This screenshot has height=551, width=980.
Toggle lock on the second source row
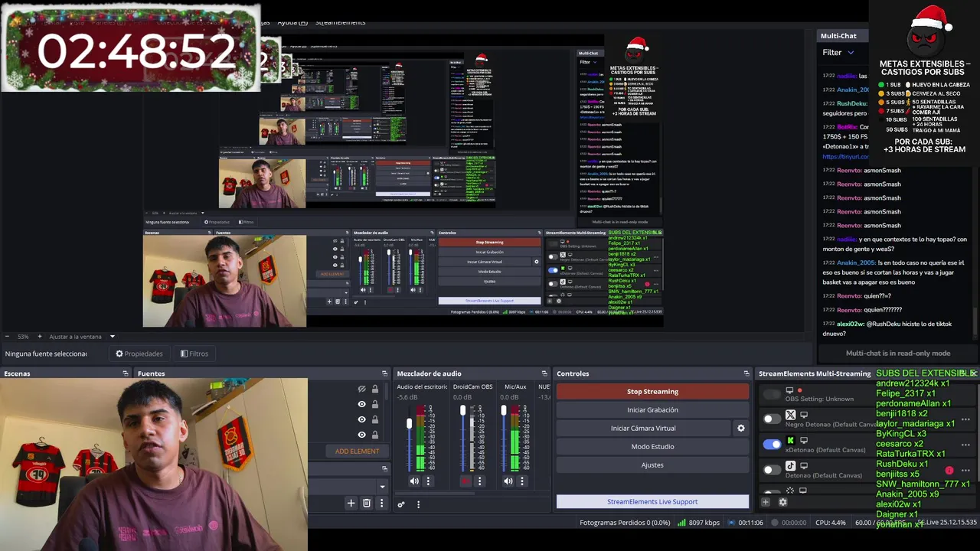click(x=374, y=404)
